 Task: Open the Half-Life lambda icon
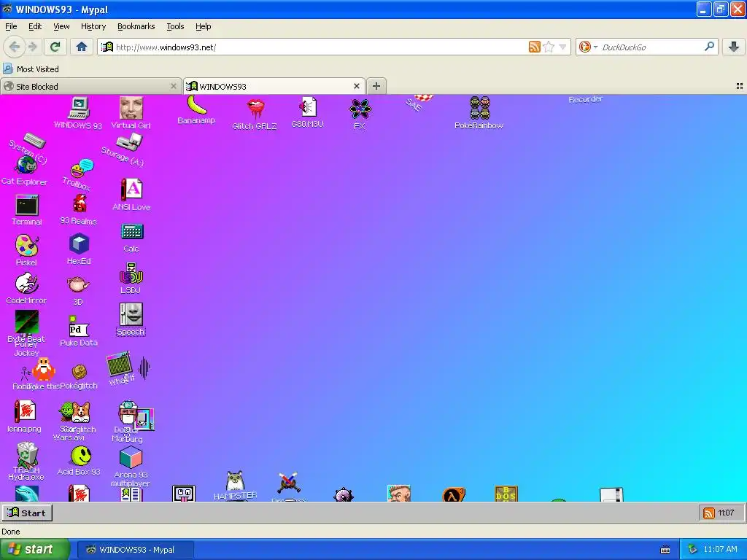coord(454,495)
